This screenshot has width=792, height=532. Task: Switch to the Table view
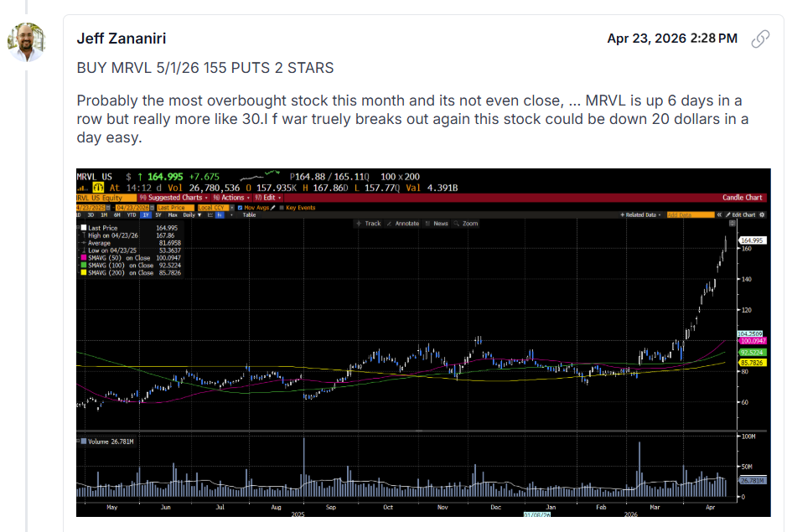[250, 215]
